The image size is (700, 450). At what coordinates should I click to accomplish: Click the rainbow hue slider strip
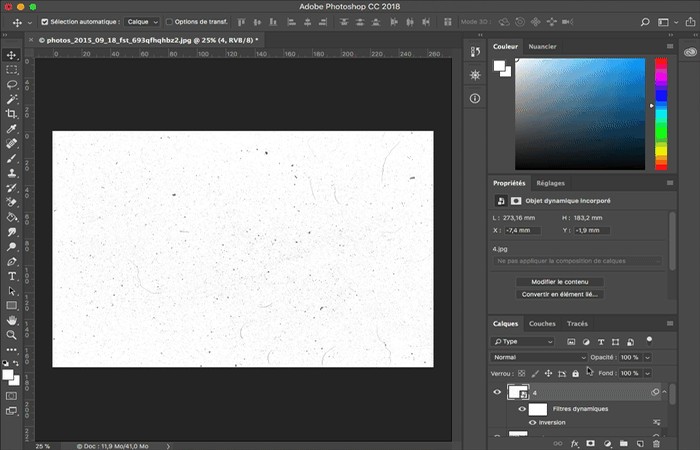[661, 114]
